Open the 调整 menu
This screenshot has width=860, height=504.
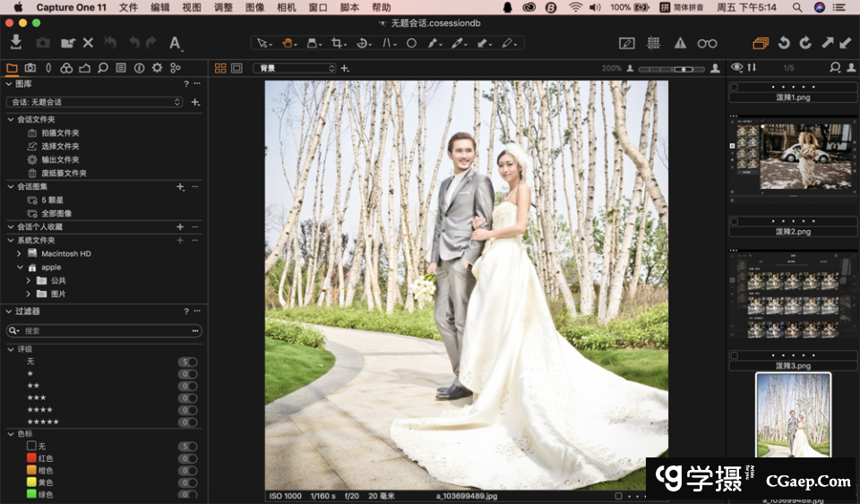223,7
